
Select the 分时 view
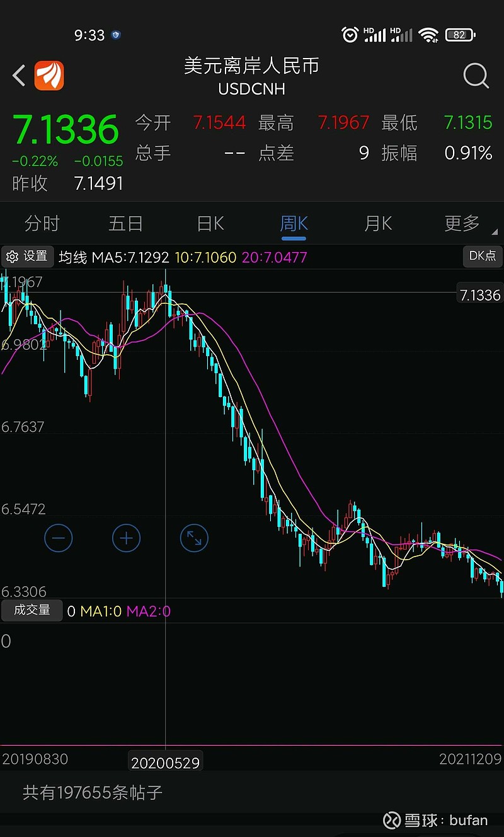[x=42, y=223]
